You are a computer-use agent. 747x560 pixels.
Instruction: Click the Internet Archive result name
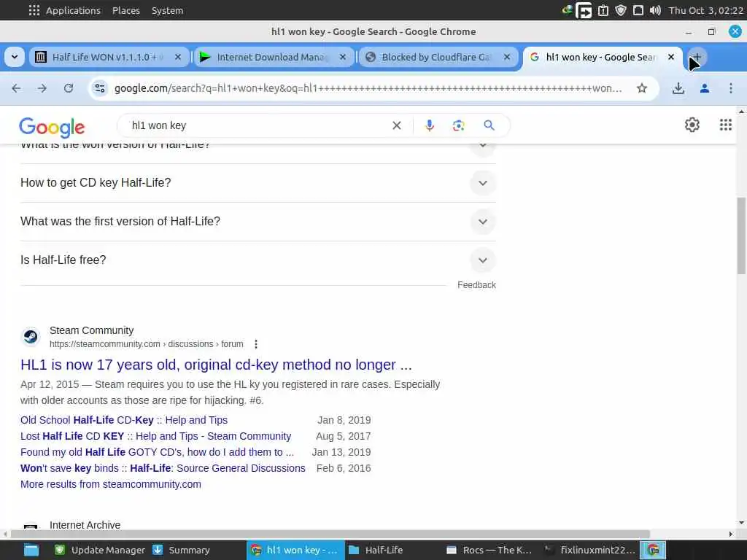click(85, 525)
